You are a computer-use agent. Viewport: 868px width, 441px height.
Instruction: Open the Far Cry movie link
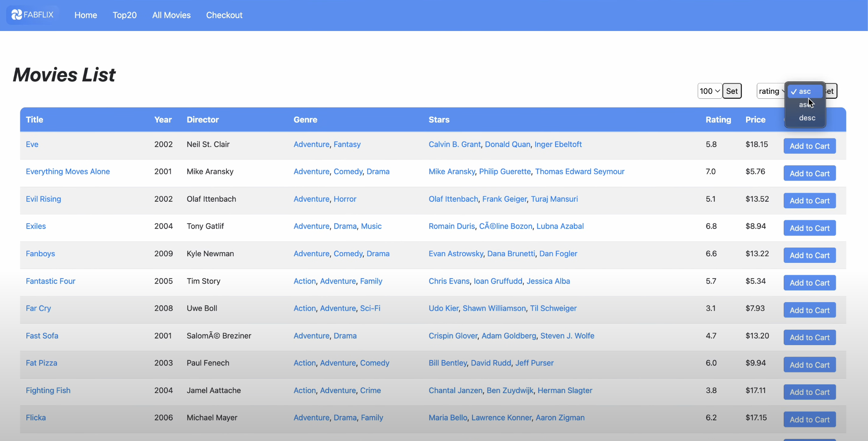(38, 308)
